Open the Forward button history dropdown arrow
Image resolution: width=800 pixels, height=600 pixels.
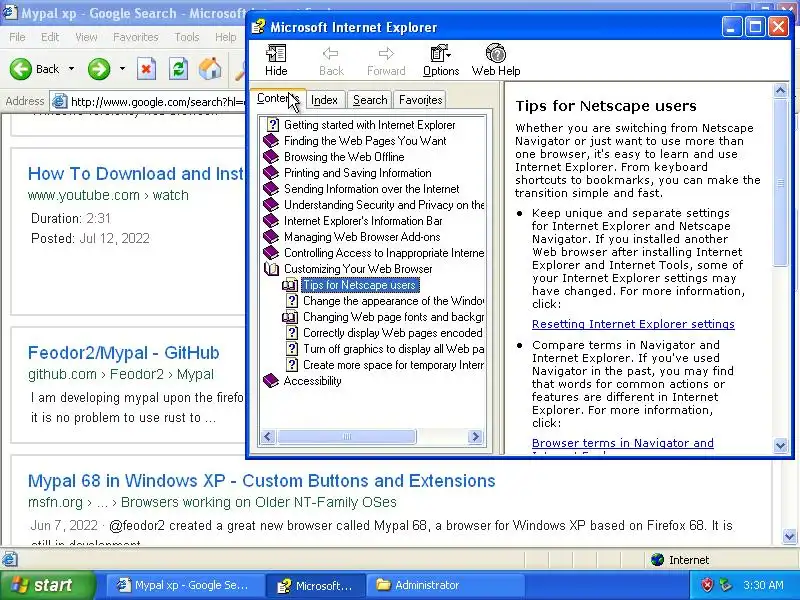point(122,68)
